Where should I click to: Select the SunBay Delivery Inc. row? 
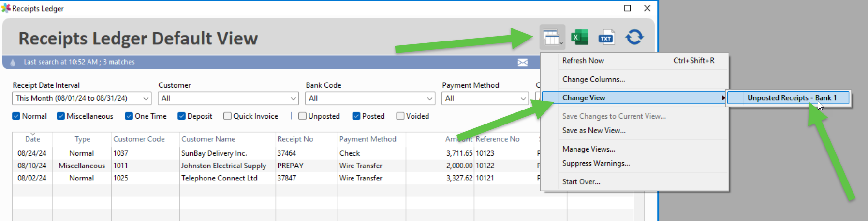pyautogui.click(x=277, y=153)
